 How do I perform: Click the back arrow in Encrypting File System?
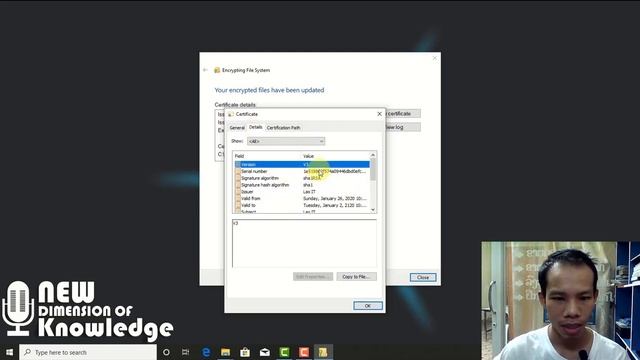point(205,70)
